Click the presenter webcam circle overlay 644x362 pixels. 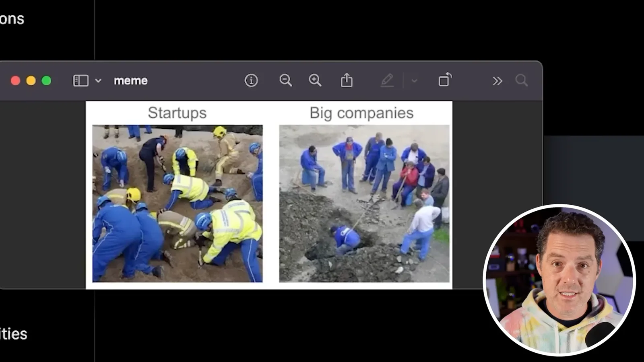(x=559, y=280)
